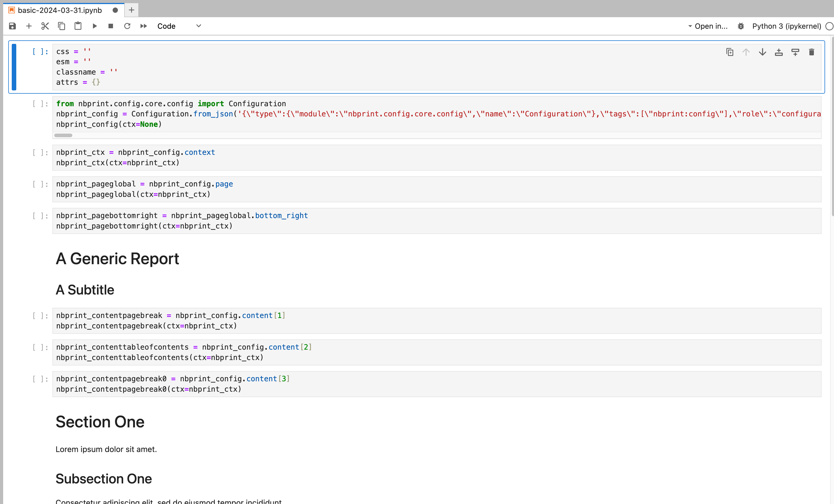Insert a new cell with the plus icon
The width and height of the screenshot is (834, 504).
(29, 26)
